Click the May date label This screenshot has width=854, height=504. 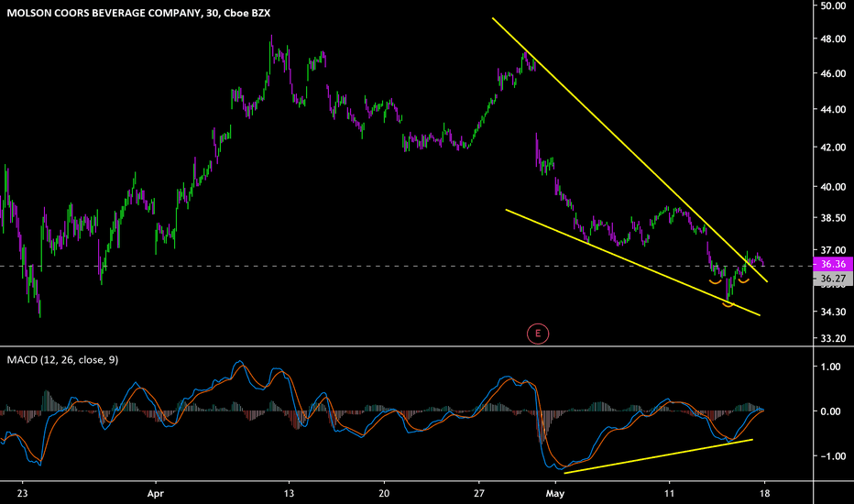click(x=555, y=494)
